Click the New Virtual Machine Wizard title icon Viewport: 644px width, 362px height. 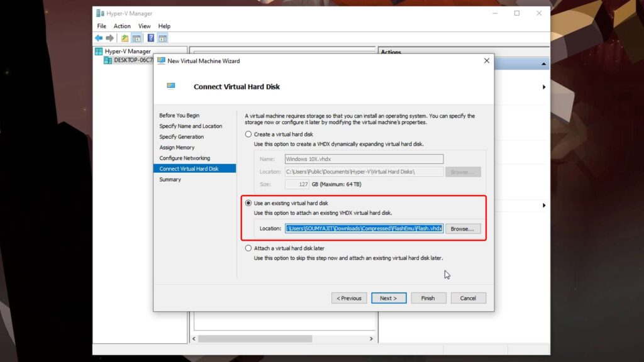[161, 61]
